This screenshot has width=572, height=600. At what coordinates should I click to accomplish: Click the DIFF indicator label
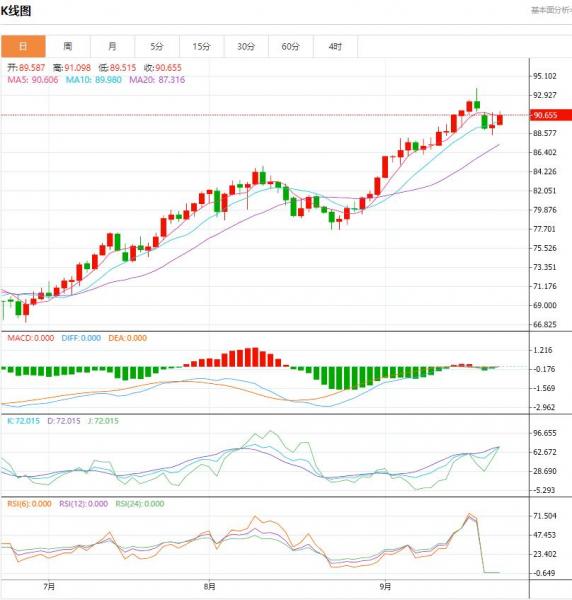[x=81, y=338]
